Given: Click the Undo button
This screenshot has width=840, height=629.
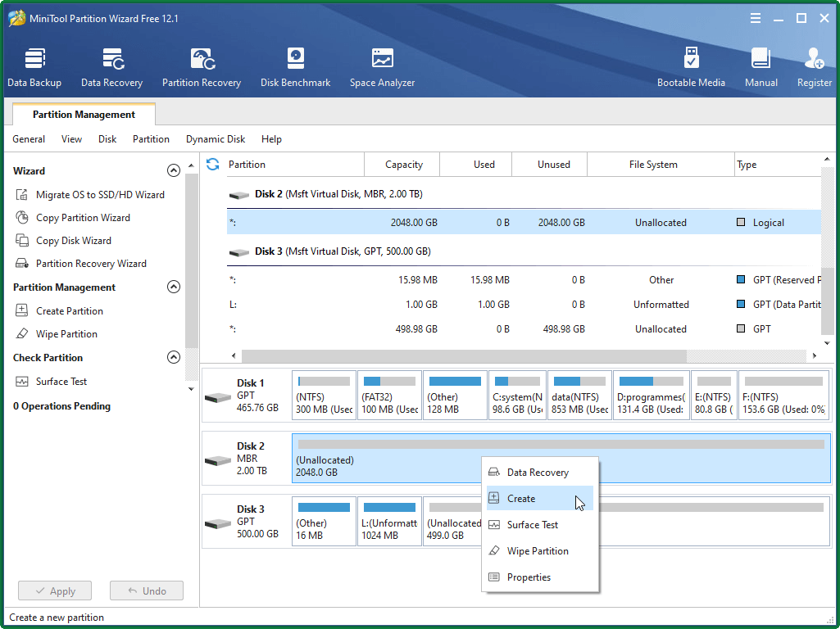Looking at the screenshot, I should click(x=146, y=591).
